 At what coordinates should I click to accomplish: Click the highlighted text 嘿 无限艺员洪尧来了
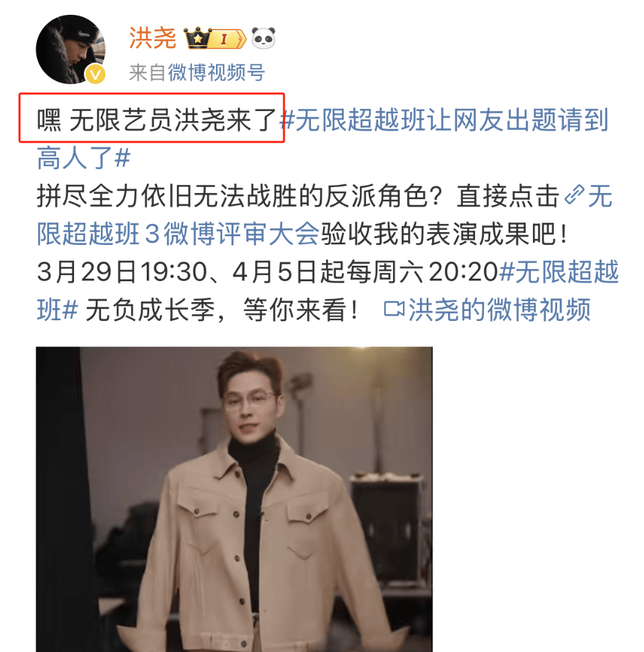click(156, 120)
